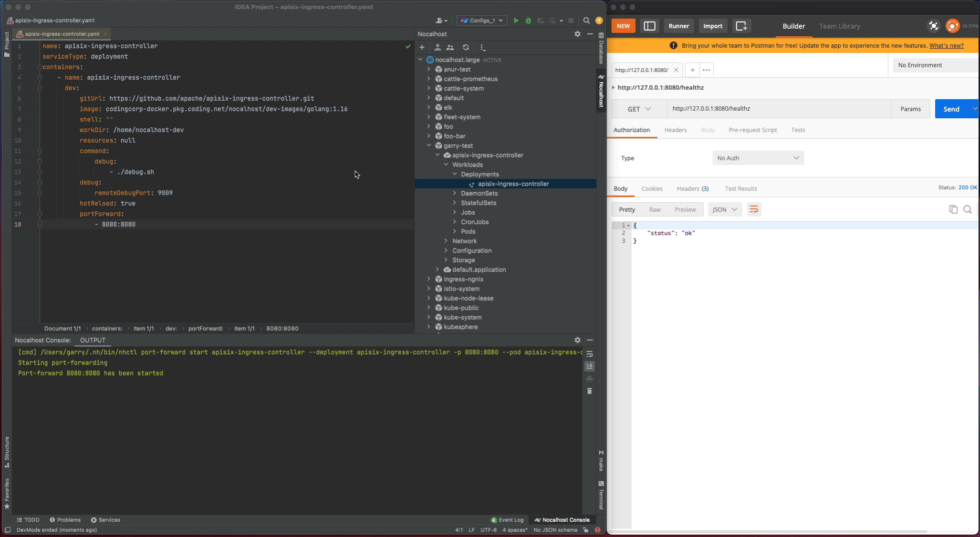The width and height of the screenshot is (980, 537).
Task: Click the search magnifier icon in Postman
Action: (x=968, y=210)
